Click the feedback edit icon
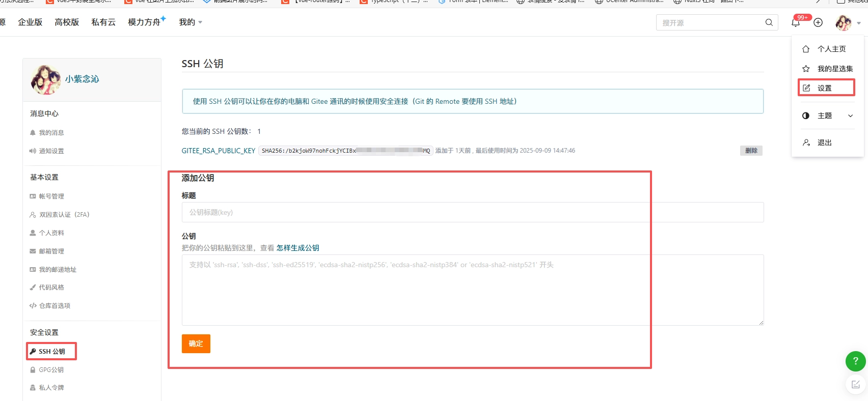 click(x=856, y=385)
